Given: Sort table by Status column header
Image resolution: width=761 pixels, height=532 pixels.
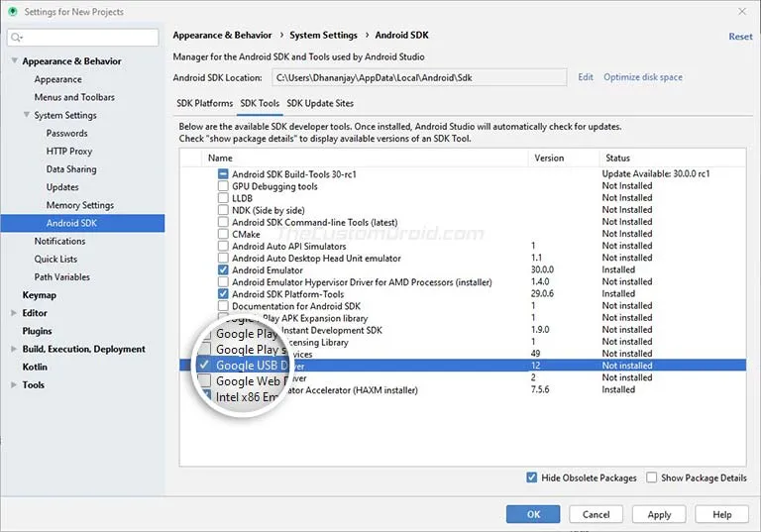Looking at the screenshot, I should click(673, 158).
